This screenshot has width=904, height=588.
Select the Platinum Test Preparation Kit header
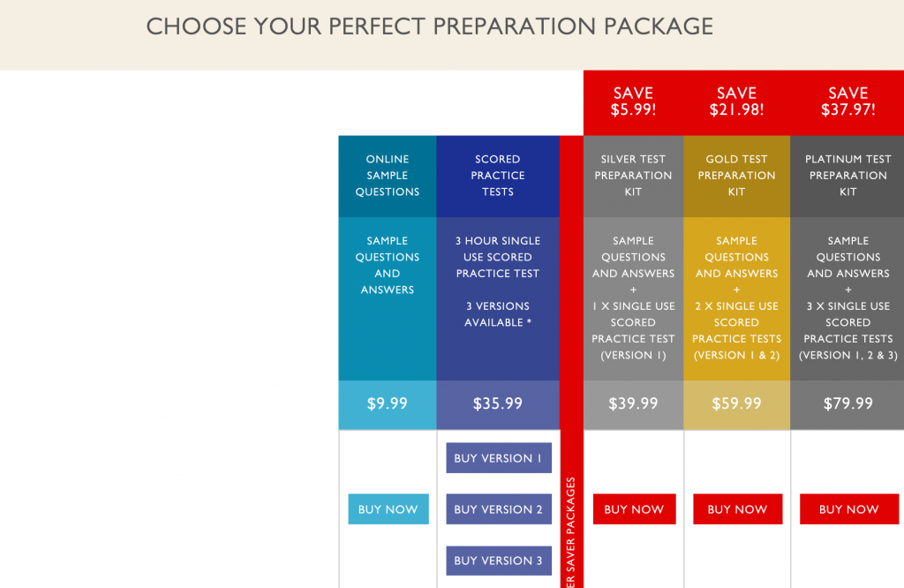pyautogui.click(x=847, y=176)
